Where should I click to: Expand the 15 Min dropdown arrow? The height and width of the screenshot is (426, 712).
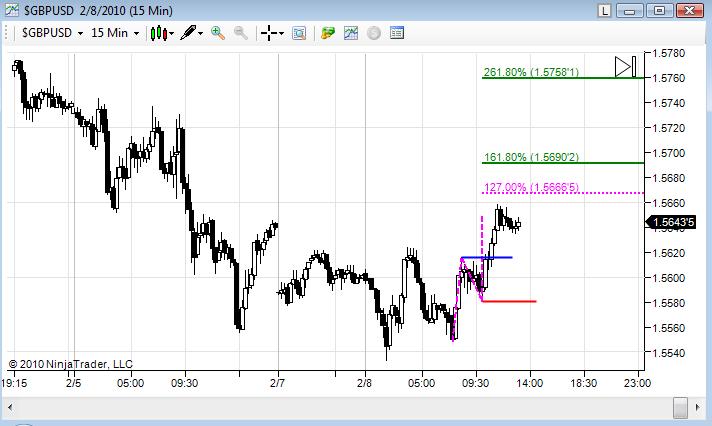[x=136, y=34]
